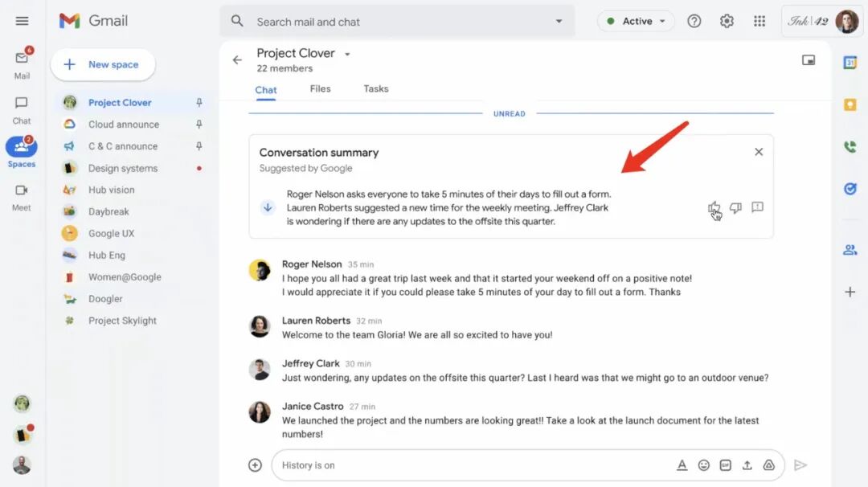Get add-ons with plus icon
Image resolution: width=868 pixels, height=487 pixels.
(x=850, y=292)
